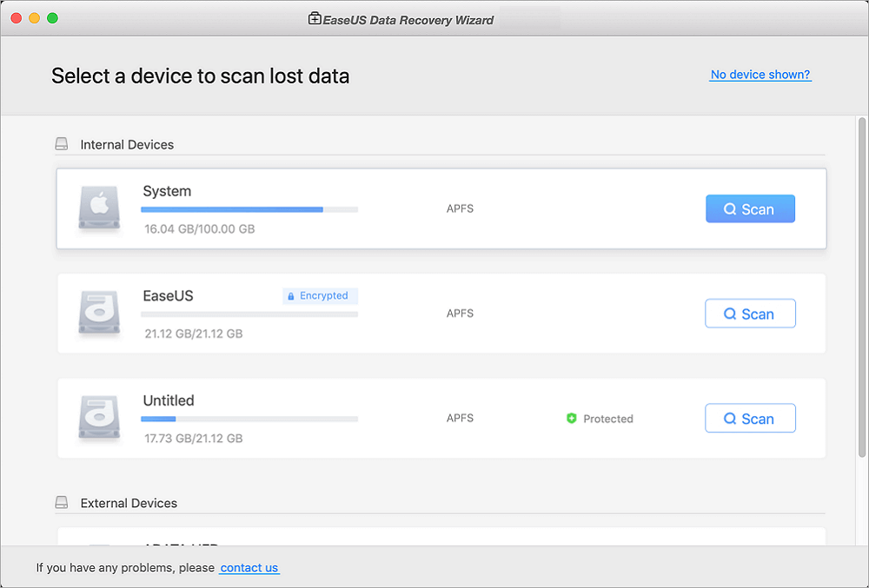Screen dimensions: 869x588
Task: Follow the "contact us" link
Action: (249, 568)
